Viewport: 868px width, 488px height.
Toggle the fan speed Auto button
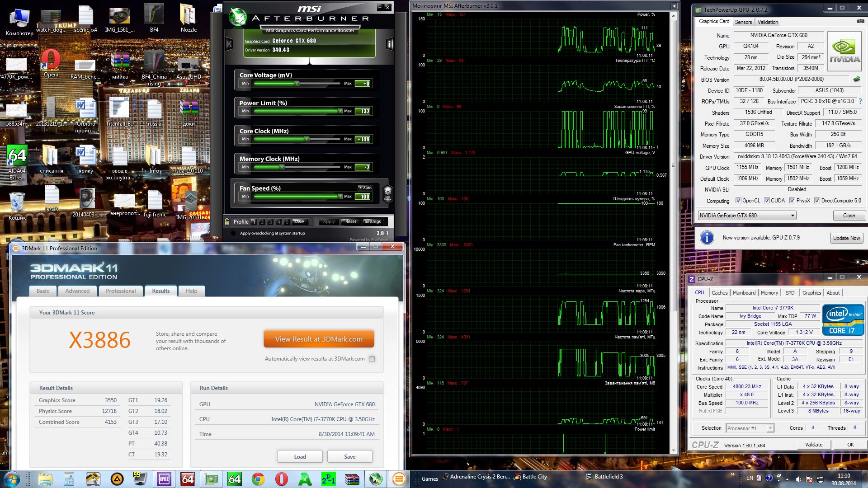pos(365,188)
